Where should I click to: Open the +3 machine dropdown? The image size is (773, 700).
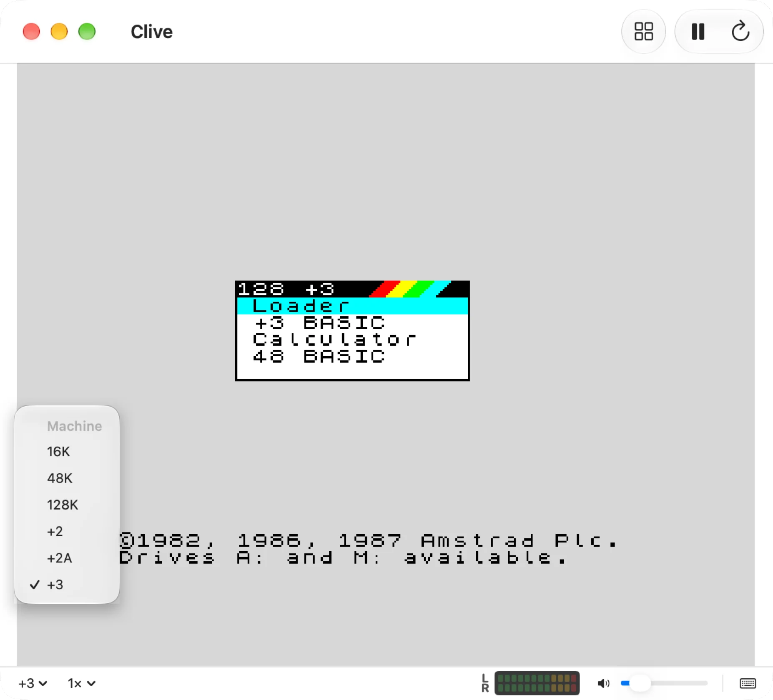tap(33, 683)
